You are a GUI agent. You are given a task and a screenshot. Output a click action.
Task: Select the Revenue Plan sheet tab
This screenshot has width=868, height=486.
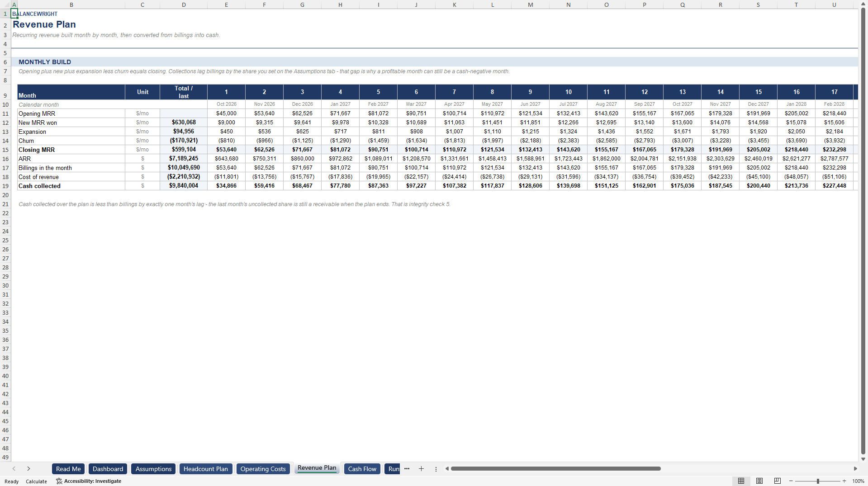[317, 468]
